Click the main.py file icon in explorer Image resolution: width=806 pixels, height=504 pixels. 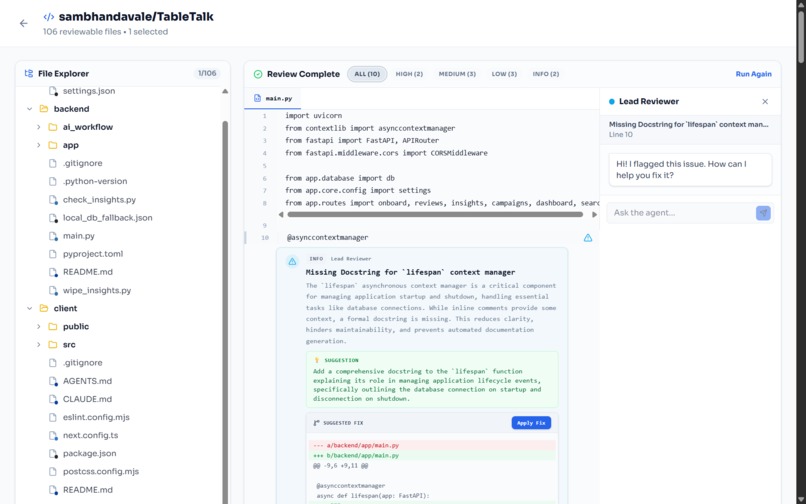click(52, 236)
